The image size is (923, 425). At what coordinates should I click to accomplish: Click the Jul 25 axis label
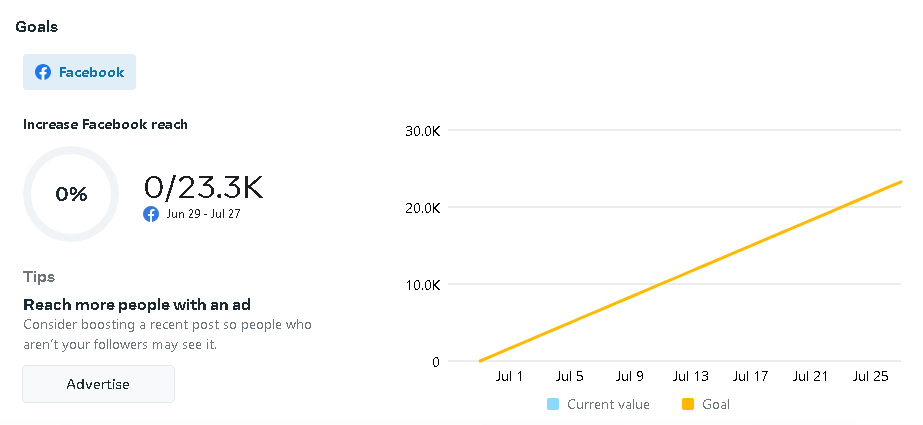pyautogui.click(x=870, y=376)
